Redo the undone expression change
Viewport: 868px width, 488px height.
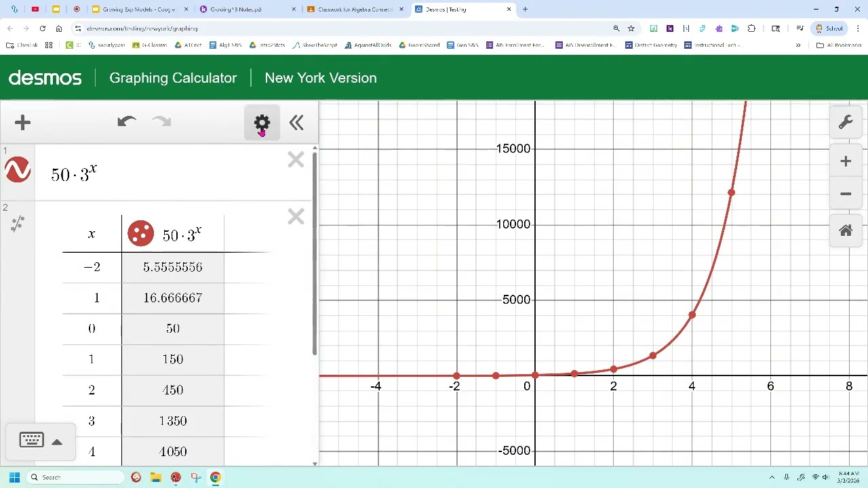pos(161,122)
